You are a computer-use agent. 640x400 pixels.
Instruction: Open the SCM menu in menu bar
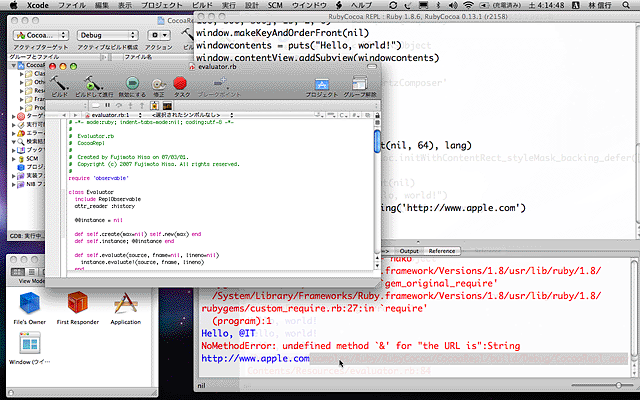(275, 5)
